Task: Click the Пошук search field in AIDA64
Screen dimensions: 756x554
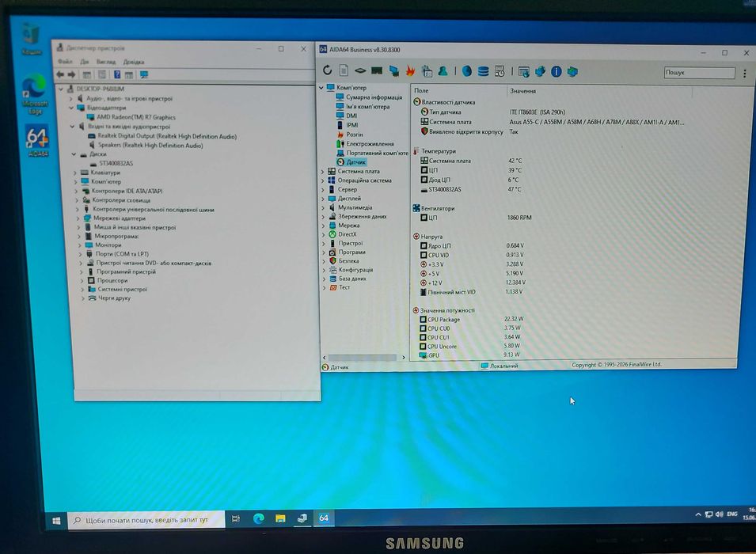Action: point(699,72)
